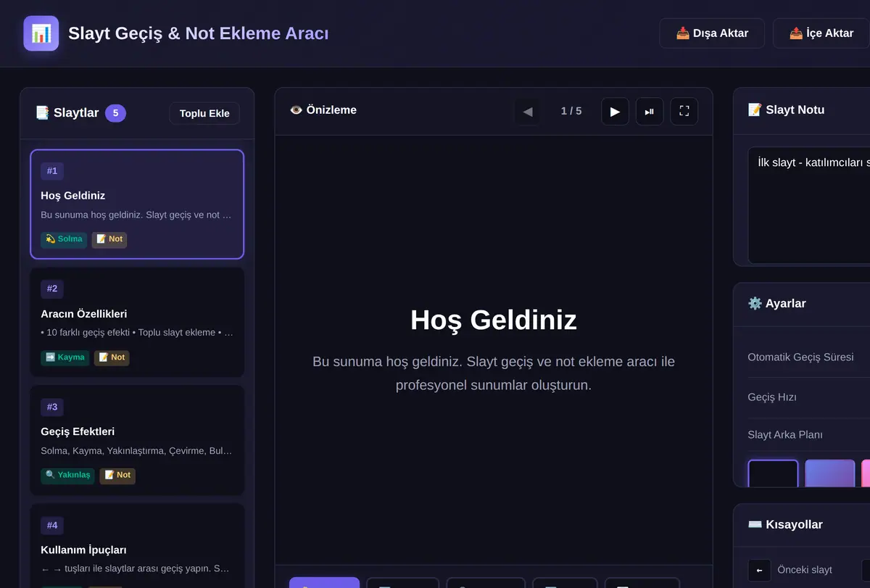Open fullscreen preview mode

(x=684, y=112)
